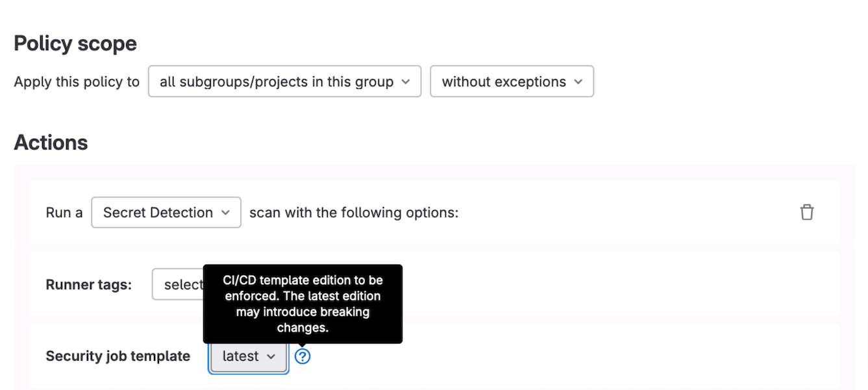Click the 'Run a' text label
Viewport: 868px width, 390px height.
tap(64, 212)
